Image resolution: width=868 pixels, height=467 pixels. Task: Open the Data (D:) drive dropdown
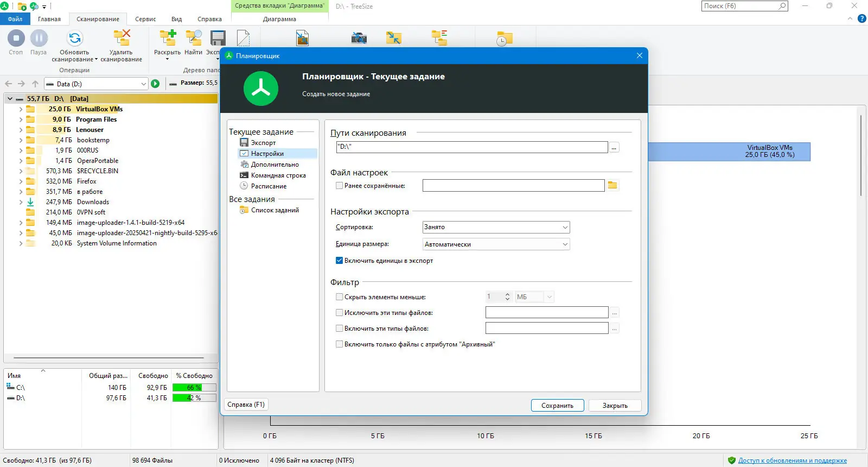point(96,84)
